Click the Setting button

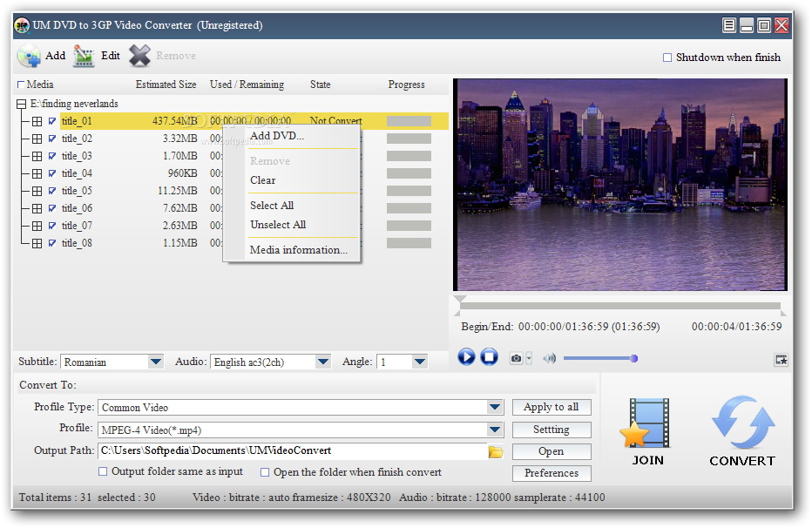[x=551, y=430]
